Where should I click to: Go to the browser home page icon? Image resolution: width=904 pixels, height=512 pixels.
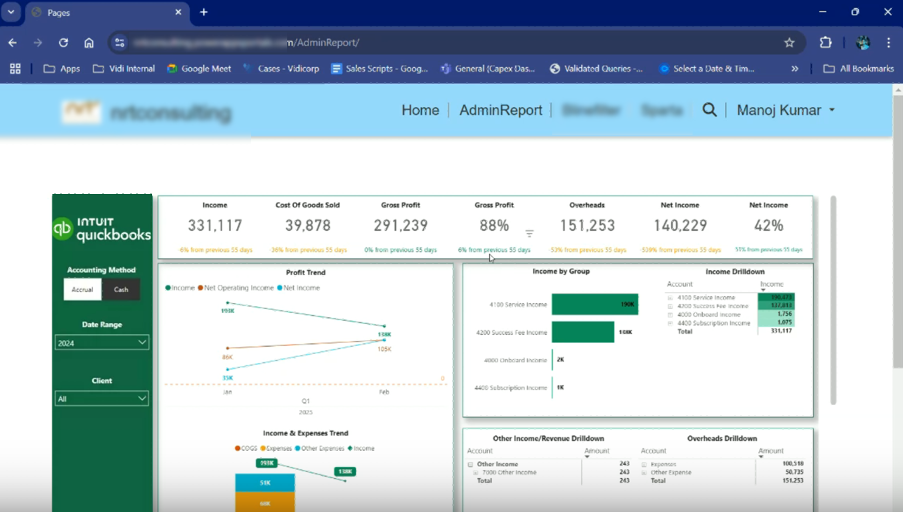tap(89, 43)
